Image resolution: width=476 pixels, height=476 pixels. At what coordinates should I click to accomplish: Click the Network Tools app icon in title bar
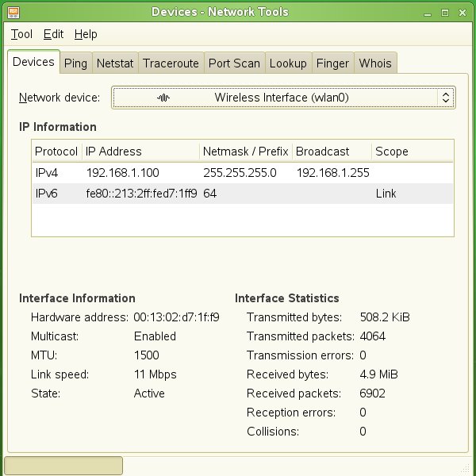(13, 12)
